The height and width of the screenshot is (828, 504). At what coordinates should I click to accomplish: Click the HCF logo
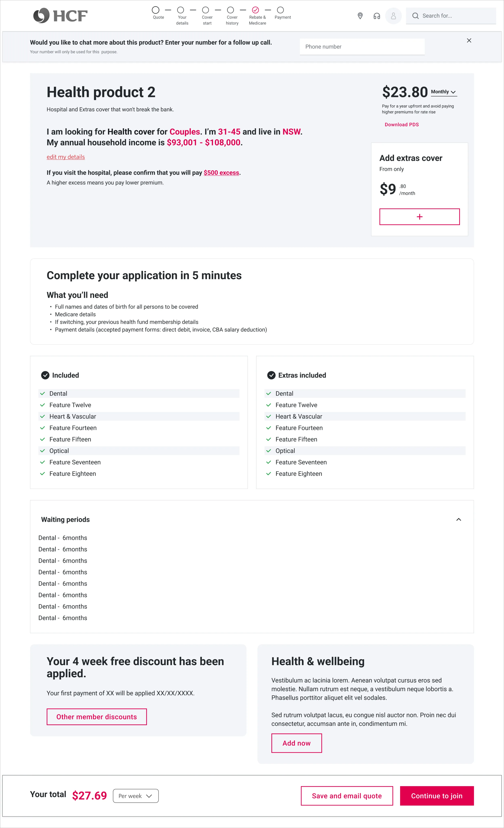pyautogui.click(x=60, y=16)
